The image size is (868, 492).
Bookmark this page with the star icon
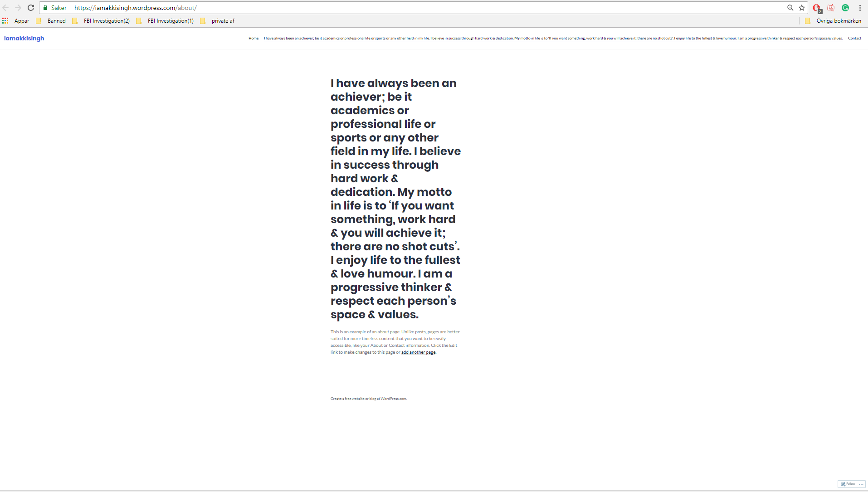802,8
